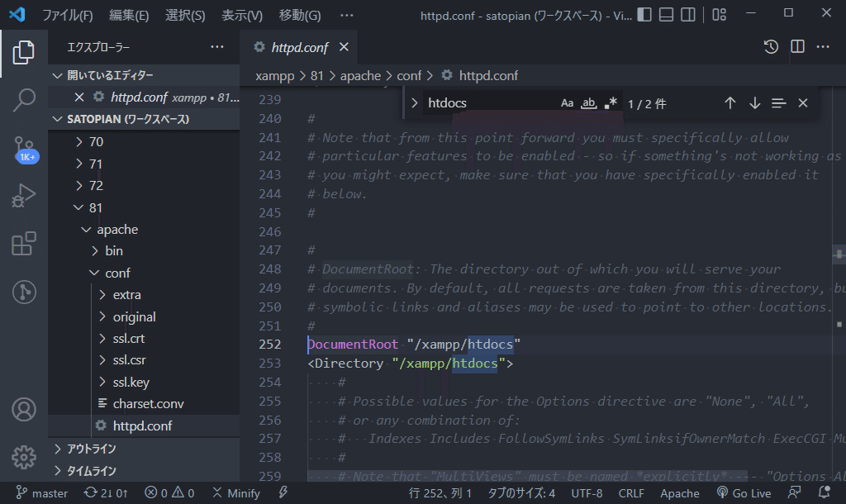Start the server with Go Live
This screenshot has width=846, height=504.
tap(745, 492)
